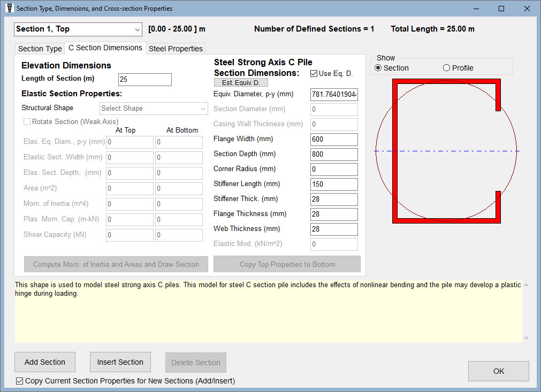Click the Elastic Mod. input field
Image resolution: width=541 pixels, height=392 pixels.
(x=334, y=244)
